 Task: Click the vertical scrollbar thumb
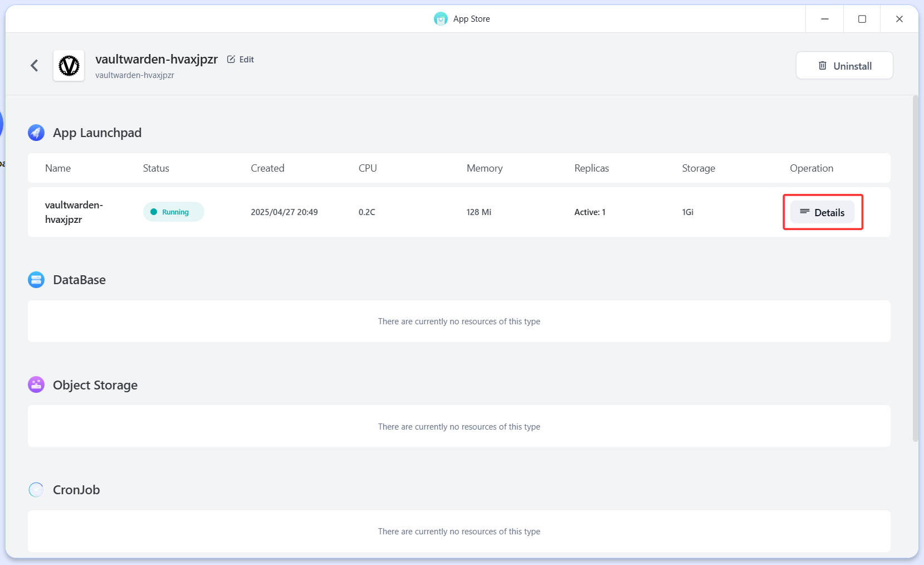[915, 269]
